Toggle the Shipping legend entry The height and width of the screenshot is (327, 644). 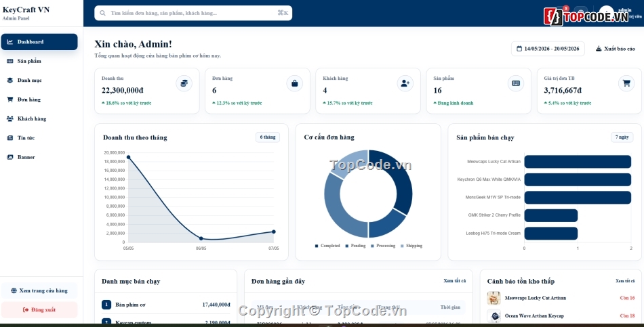pyautogui.click(x=411, y=246)
